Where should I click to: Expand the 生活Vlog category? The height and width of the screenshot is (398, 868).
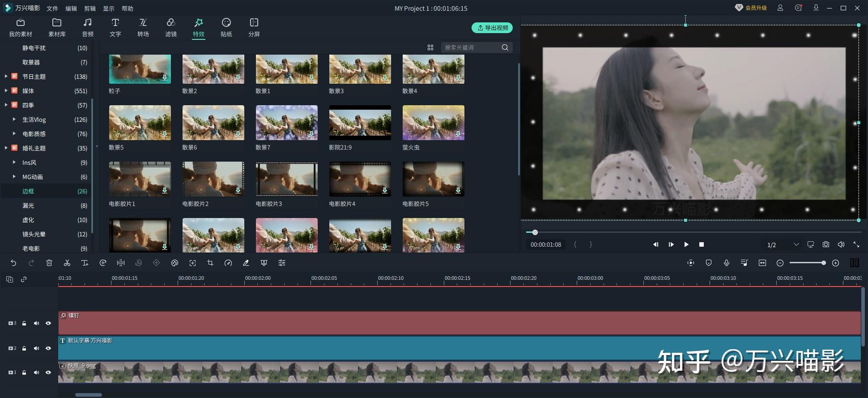(x=14, y=120)
